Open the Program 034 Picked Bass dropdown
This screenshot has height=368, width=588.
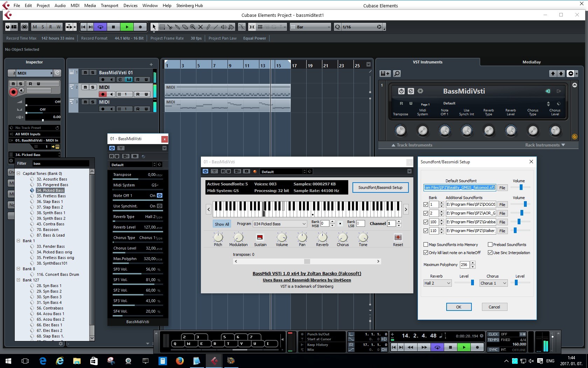[280, 224]
